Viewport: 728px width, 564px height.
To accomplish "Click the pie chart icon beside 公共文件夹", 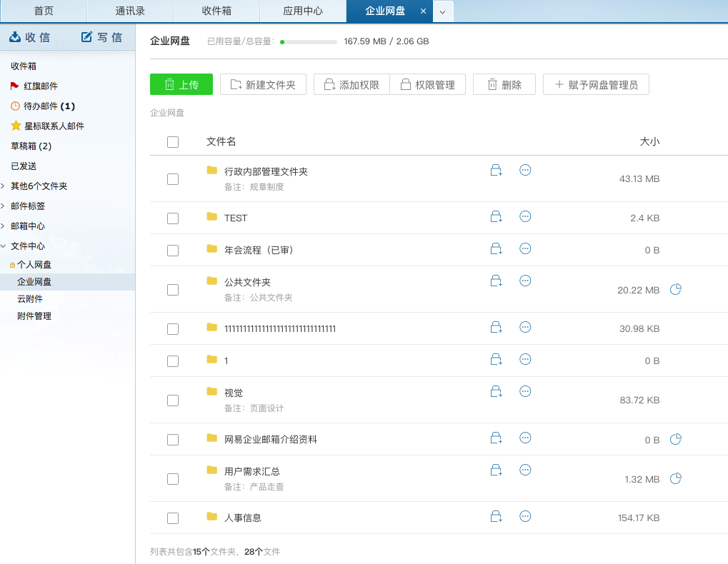I will [675, 289].
